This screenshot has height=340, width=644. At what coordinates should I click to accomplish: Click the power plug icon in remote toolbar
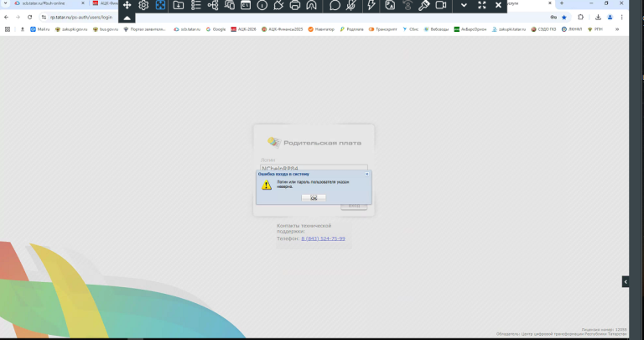[278, 5]
